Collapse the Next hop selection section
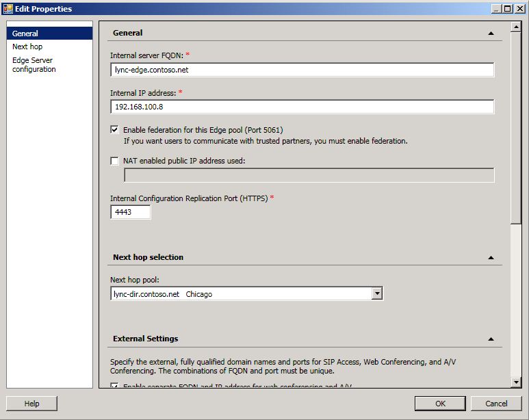The height and width of the screenshot is (420, 529). (x=491, y=257)
